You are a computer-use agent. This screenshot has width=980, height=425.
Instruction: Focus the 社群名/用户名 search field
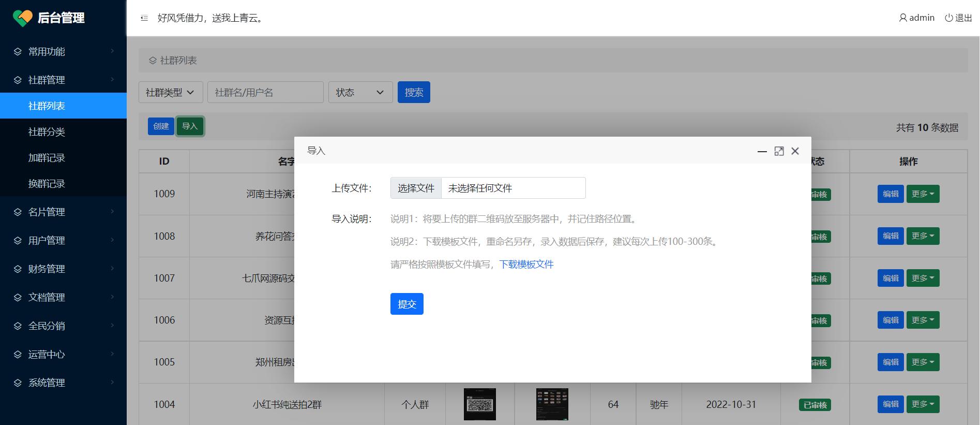[265, 92]
